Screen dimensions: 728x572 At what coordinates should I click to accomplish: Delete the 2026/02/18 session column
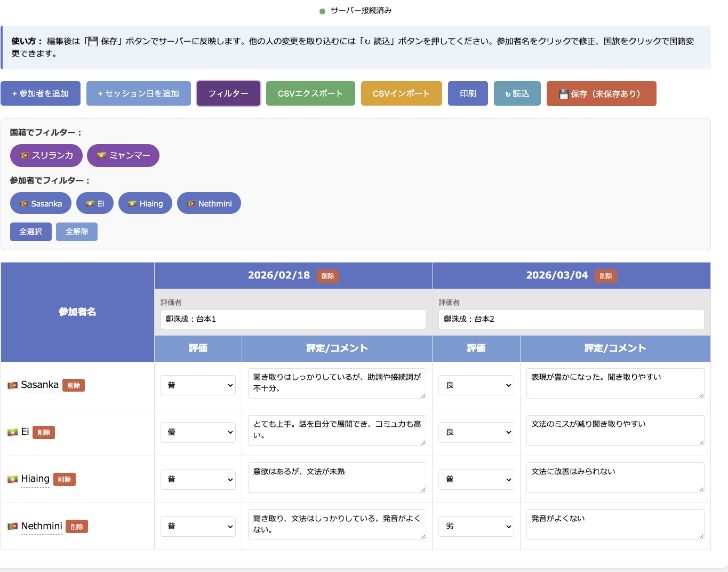tap(327, 276)
